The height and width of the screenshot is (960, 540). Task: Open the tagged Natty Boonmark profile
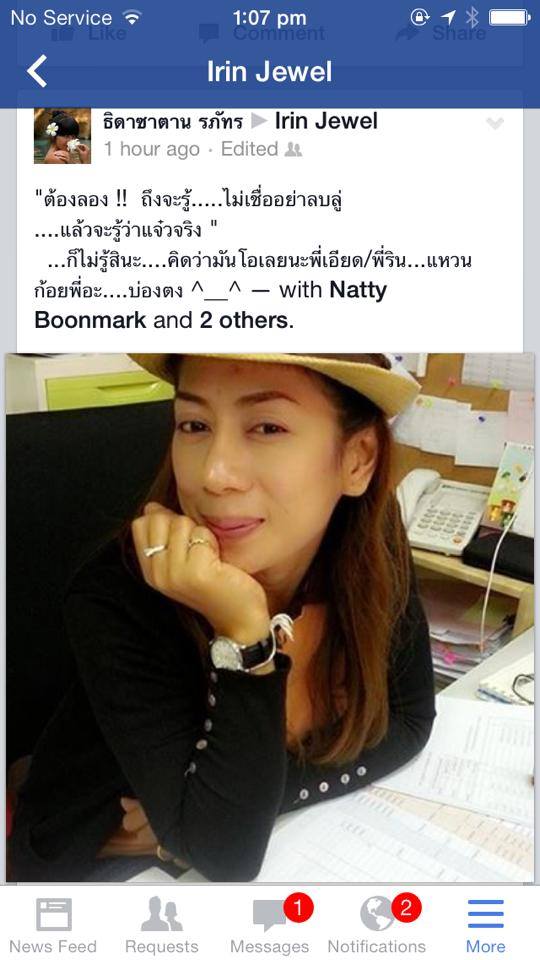[211, 304]
